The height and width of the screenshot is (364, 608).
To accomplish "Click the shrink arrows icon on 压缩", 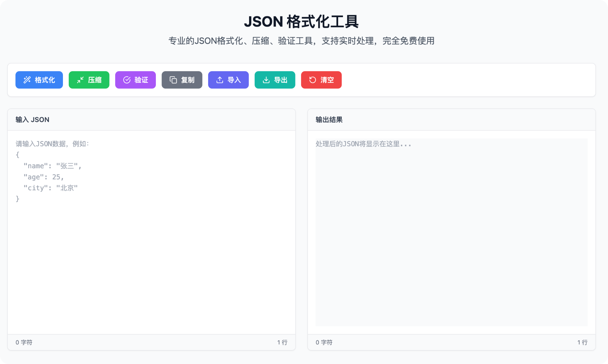I will tap(80, 80).
